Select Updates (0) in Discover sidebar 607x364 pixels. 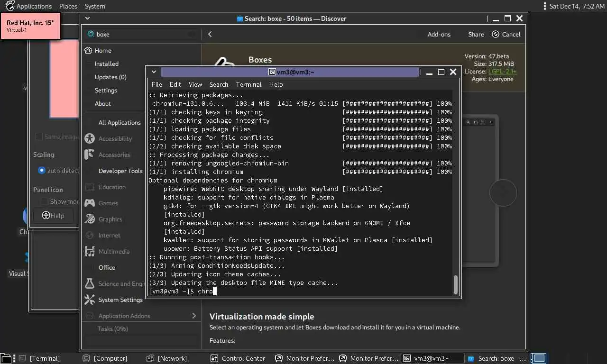coord(110,77)
